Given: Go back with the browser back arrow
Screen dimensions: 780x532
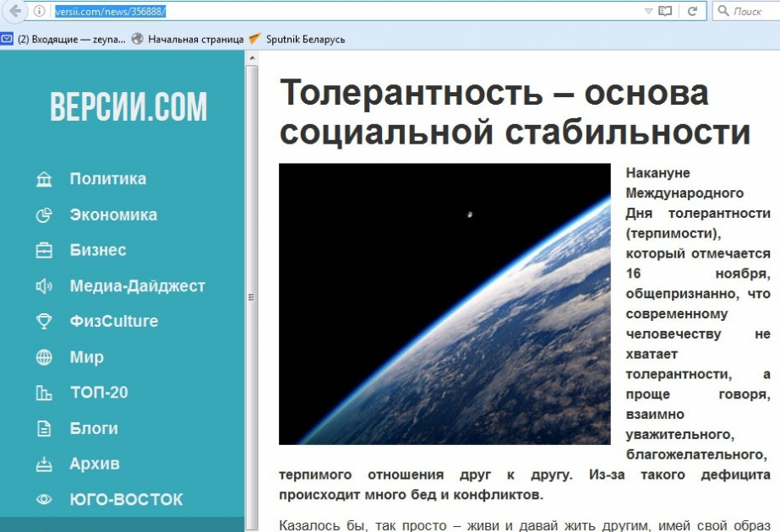Looking at the screenshot, I should click(x=15, y=11).
